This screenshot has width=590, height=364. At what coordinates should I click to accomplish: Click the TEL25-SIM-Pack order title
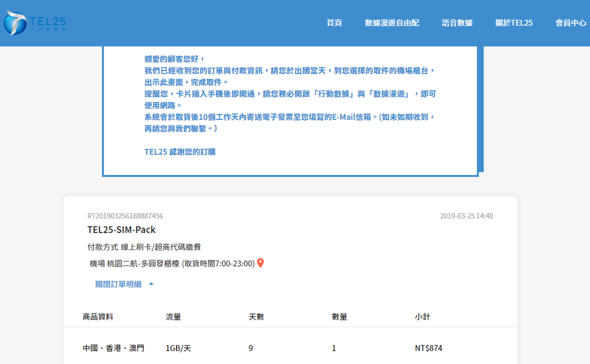point(122,229)
